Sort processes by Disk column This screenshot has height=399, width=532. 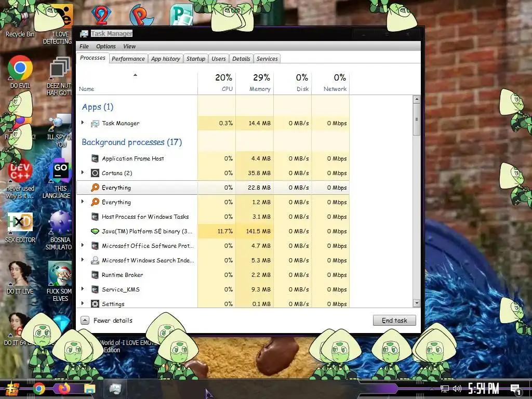tap(292, 83)
